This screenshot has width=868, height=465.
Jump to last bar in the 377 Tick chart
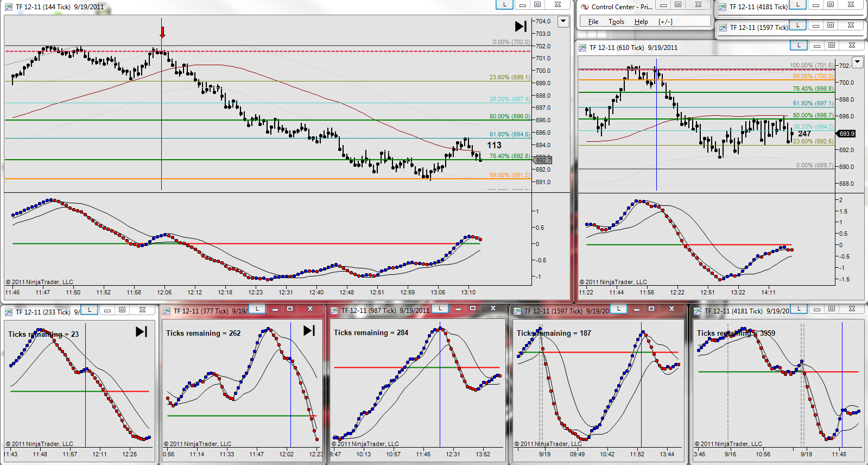tap(309, 330)
